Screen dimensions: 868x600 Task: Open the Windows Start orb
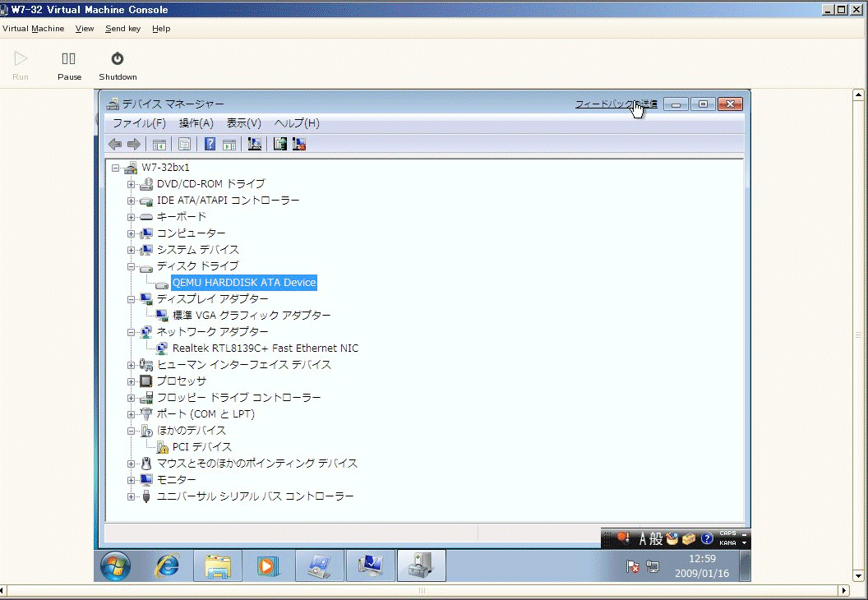coord(116,565)
